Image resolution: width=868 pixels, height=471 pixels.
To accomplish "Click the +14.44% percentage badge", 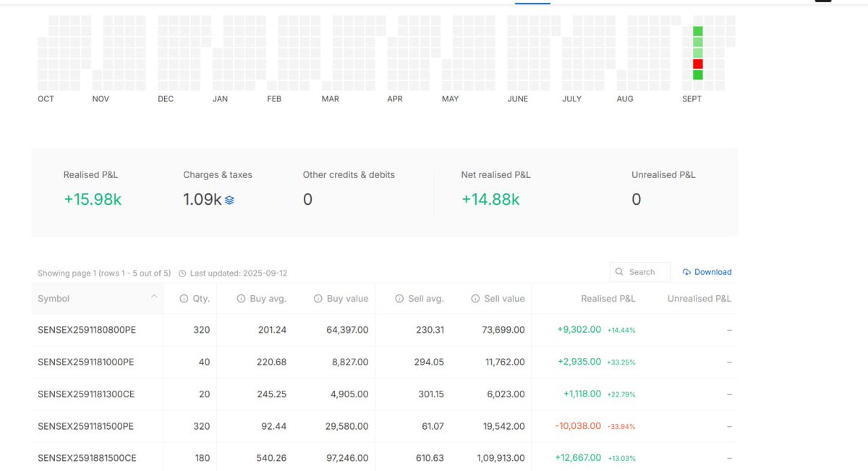I will 621,331.
